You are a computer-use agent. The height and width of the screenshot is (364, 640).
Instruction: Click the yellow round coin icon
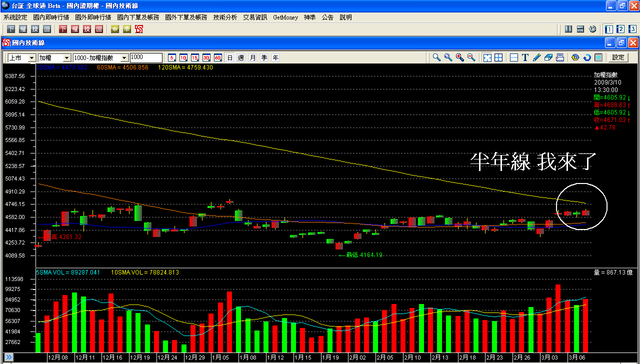click(x=576, y=58)
